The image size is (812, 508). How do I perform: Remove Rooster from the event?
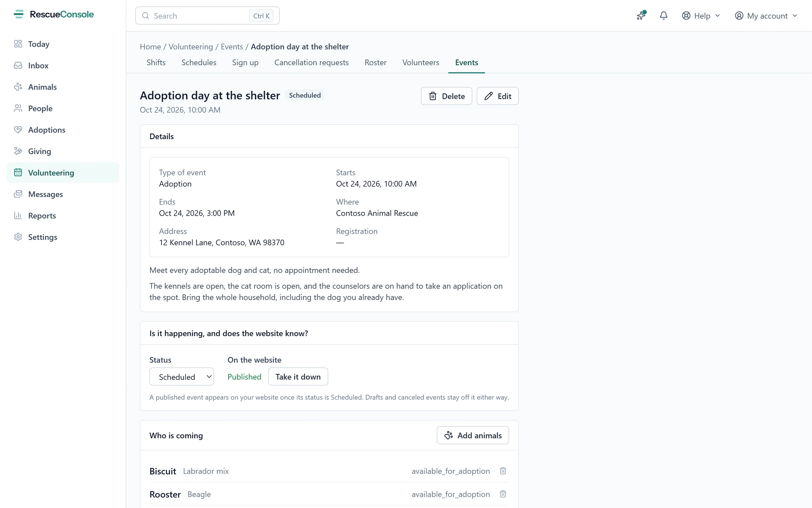coord(503,494)
